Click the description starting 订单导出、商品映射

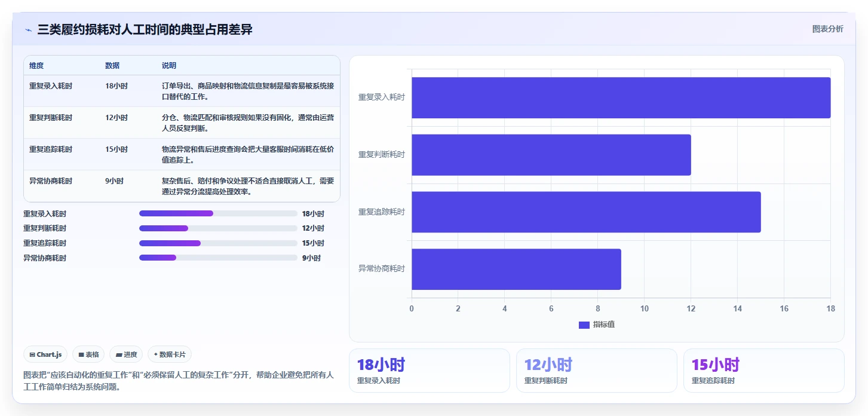click(248, 91)
